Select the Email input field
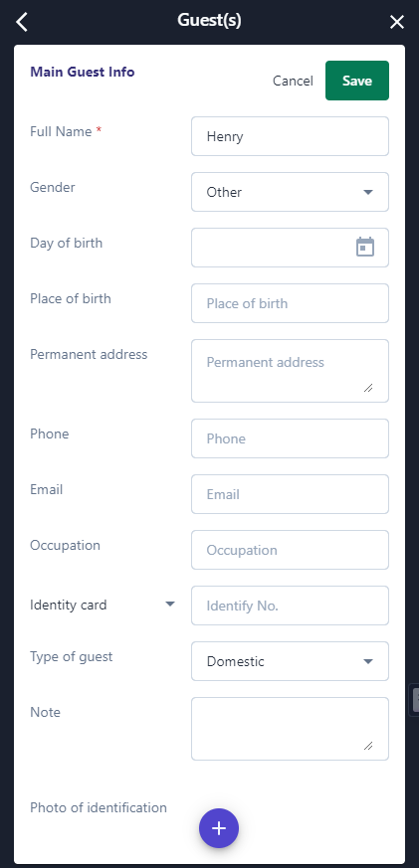This screenshot has height=868, width=419. (290, 494)
